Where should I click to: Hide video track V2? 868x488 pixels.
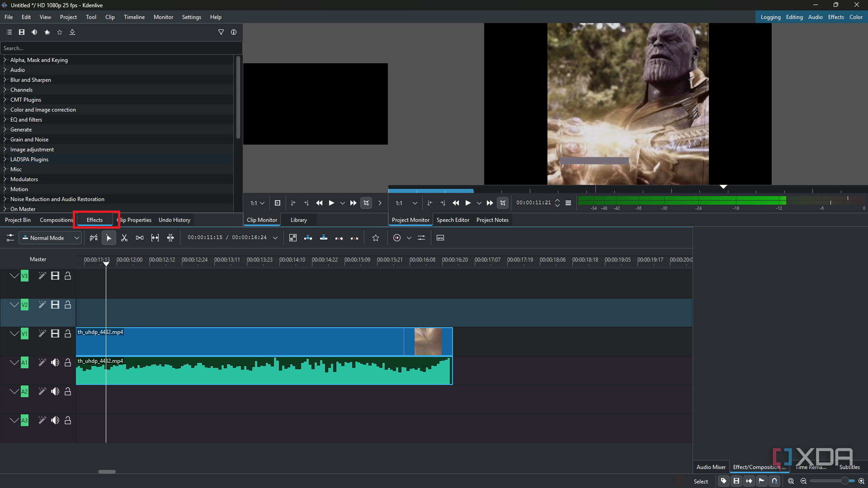click(55, 305)
